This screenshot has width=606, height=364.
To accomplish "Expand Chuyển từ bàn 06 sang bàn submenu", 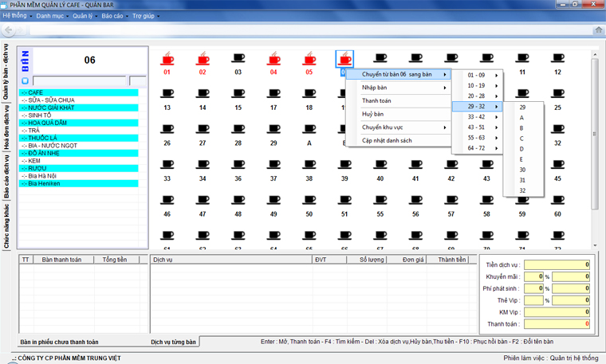I will [398, 74].
